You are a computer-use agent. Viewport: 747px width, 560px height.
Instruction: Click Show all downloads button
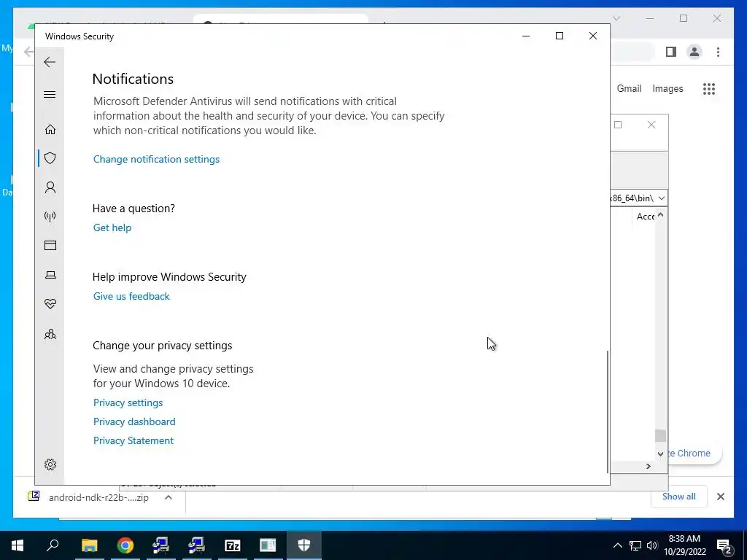(678, 497)
